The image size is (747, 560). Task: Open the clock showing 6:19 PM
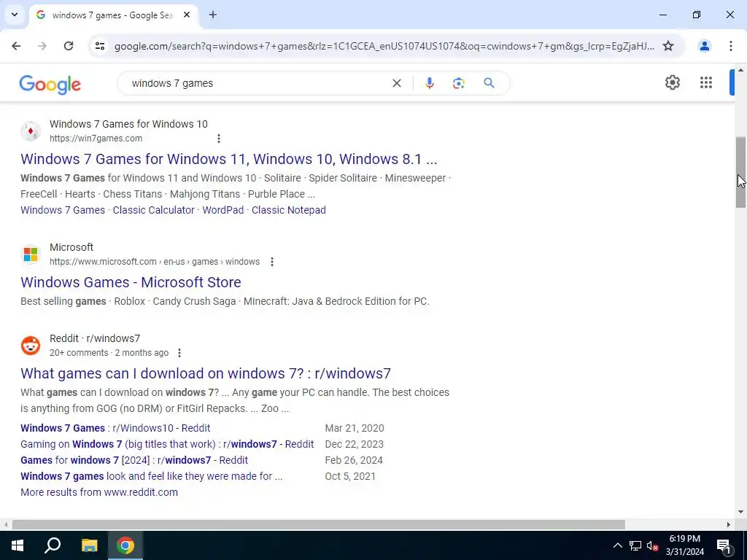(684, 545)
